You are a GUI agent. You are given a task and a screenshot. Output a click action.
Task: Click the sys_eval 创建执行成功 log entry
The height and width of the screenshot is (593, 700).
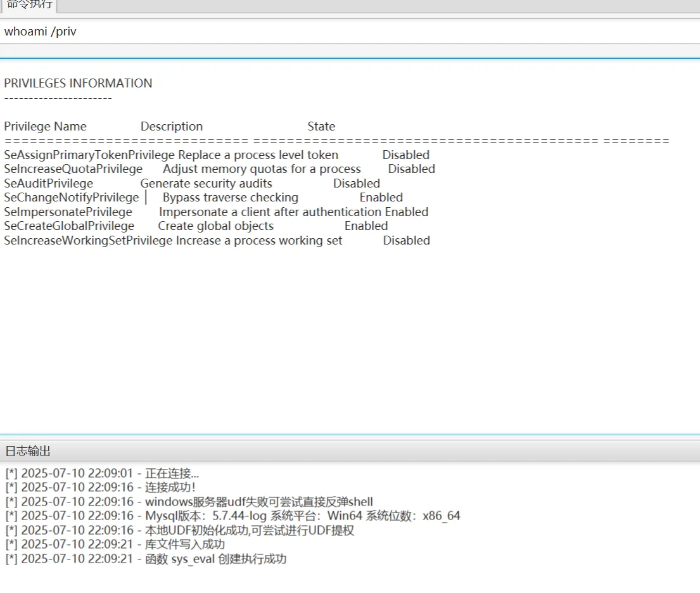point(146,559)
